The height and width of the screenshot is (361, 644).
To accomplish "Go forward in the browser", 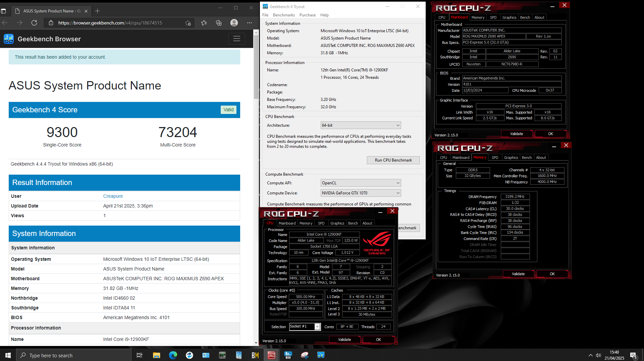I will (19, 23).
